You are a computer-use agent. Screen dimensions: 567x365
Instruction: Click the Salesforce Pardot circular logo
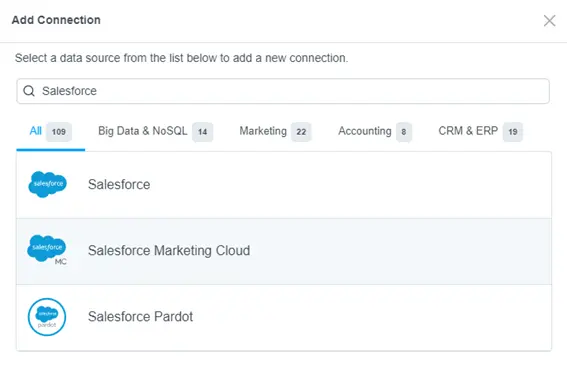click(x=47, y=317)
